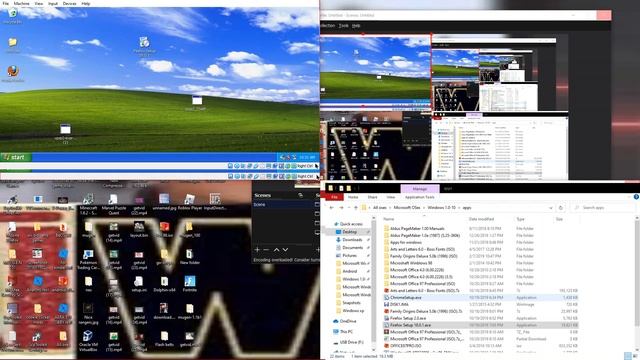Select Marvel Puzzle Quest desktop icon
The image size is (640, 360).
[x=113, y=203]
